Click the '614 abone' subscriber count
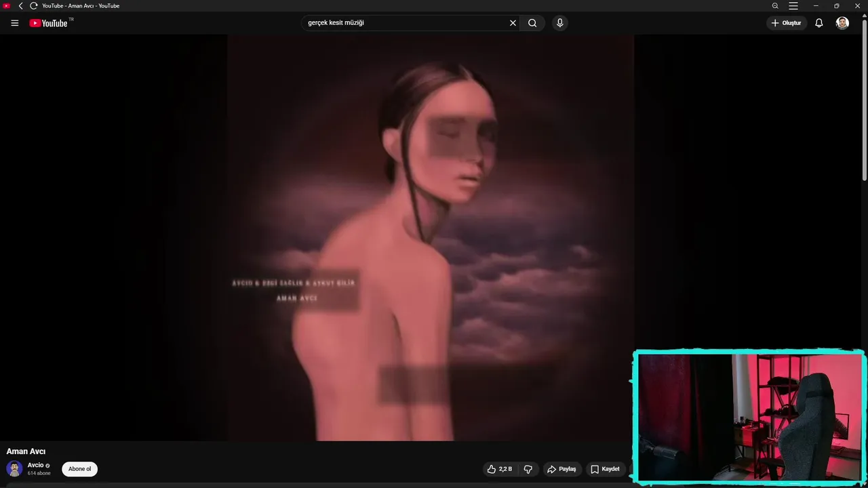The image size is (868, 488). 39,473
